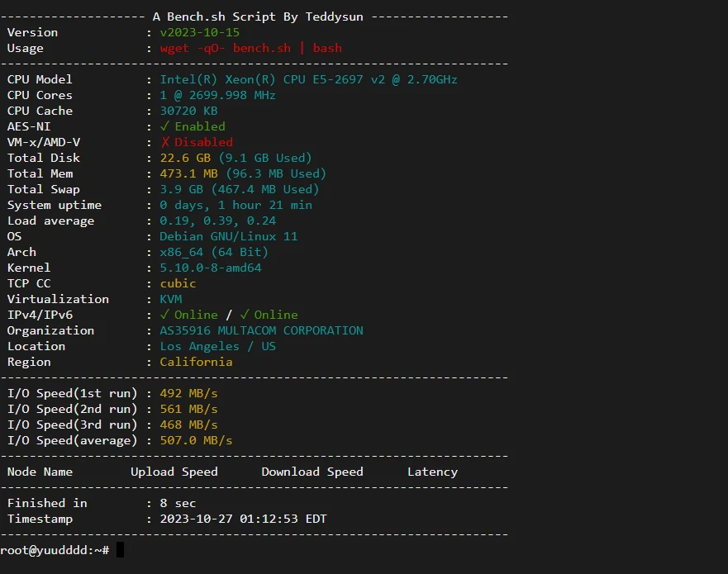This screenshot has height=574, width=728.
Task: Click the Latency column header
Action: coord(432,472)
